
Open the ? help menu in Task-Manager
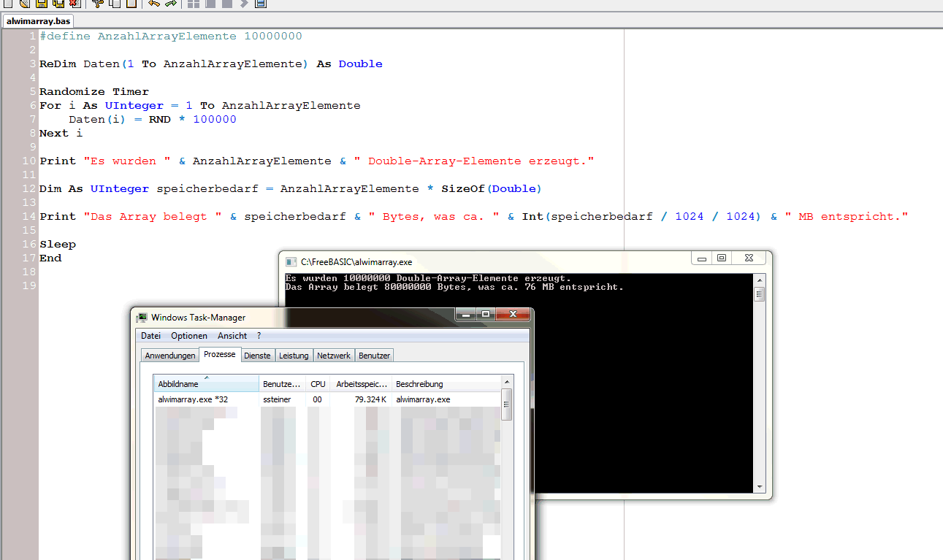tap(259, 336)
